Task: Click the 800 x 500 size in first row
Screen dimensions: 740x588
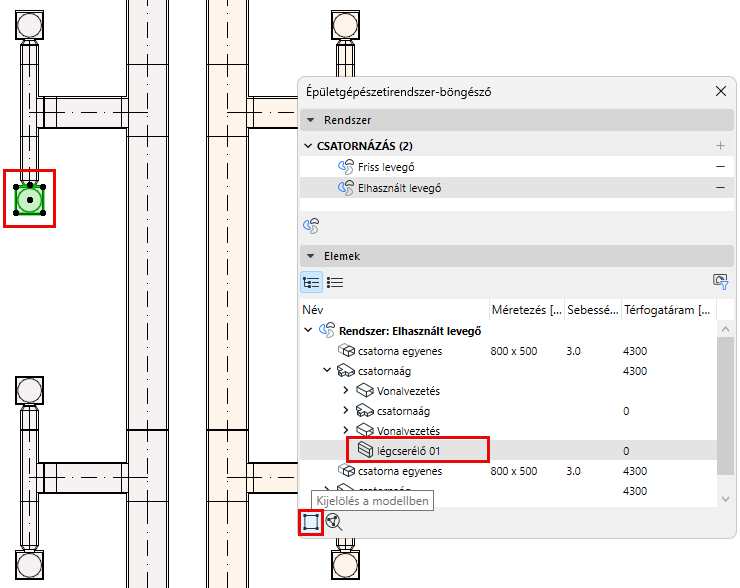Action: pos(513,351)
